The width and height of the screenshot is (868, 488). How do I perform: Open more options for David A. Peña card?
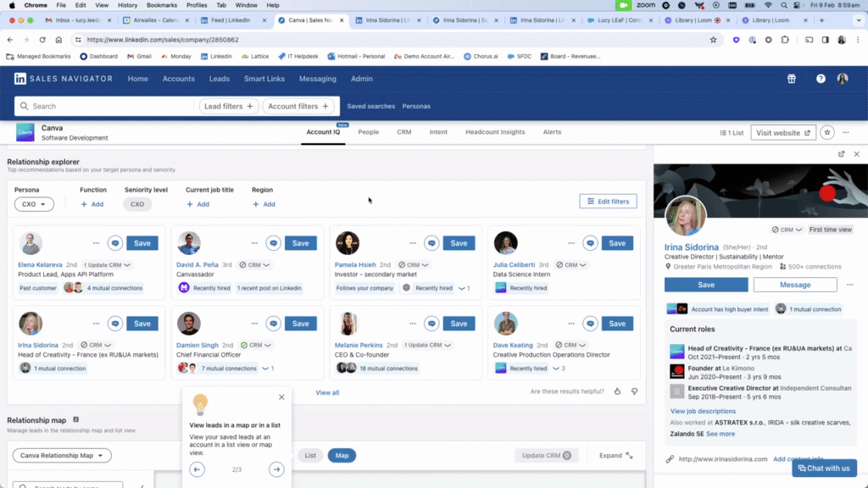254,243
